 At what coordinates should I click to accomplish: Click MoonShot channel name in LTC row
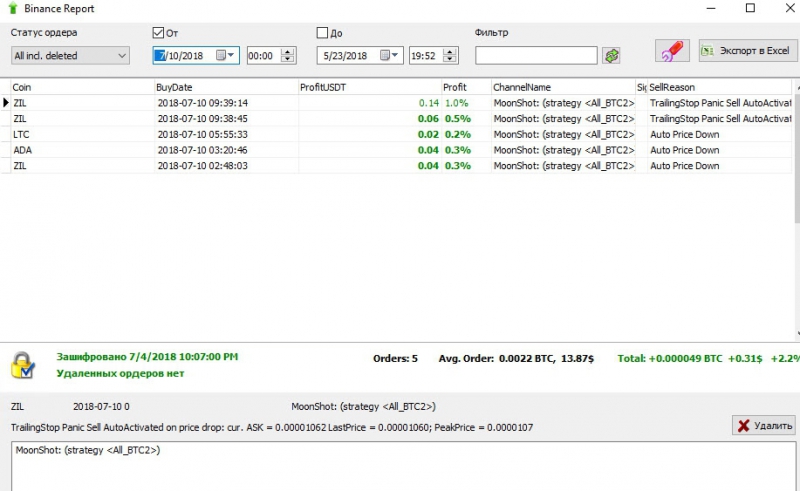pos(564,134)
